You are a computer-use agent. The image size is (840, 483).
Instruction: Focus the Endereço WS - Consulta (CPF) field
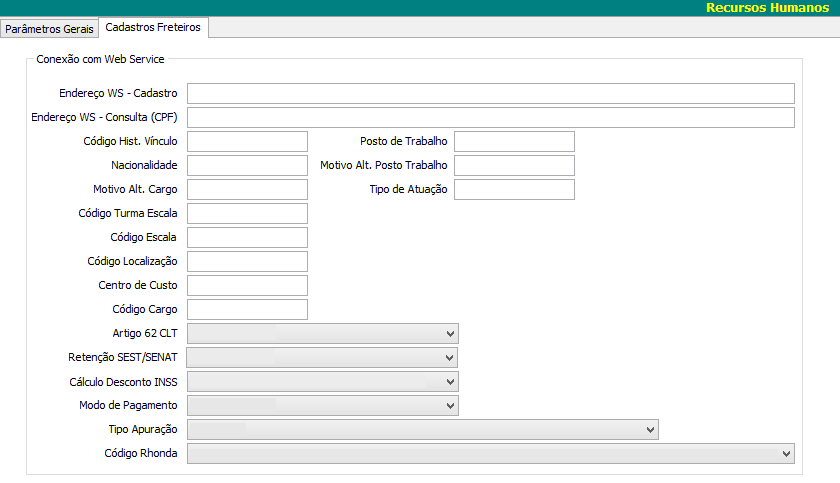click(491, 117)
